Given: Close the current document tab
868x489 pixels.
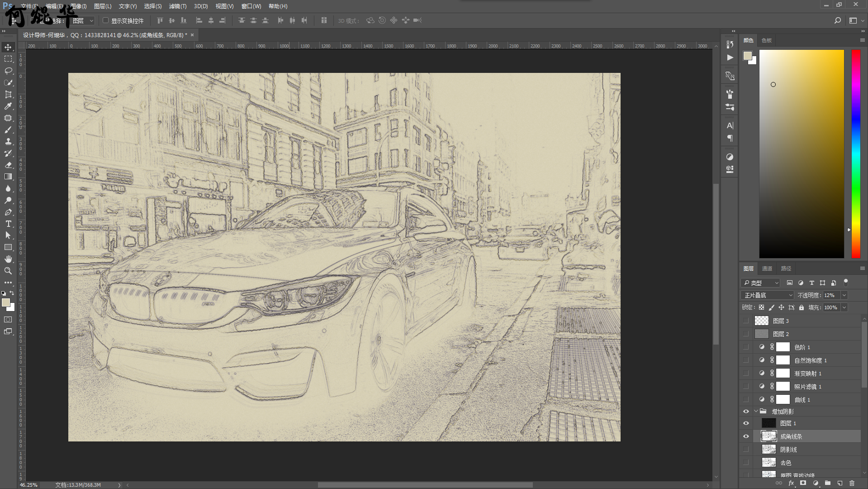Looking at the screenshot, I should (192, 35).
